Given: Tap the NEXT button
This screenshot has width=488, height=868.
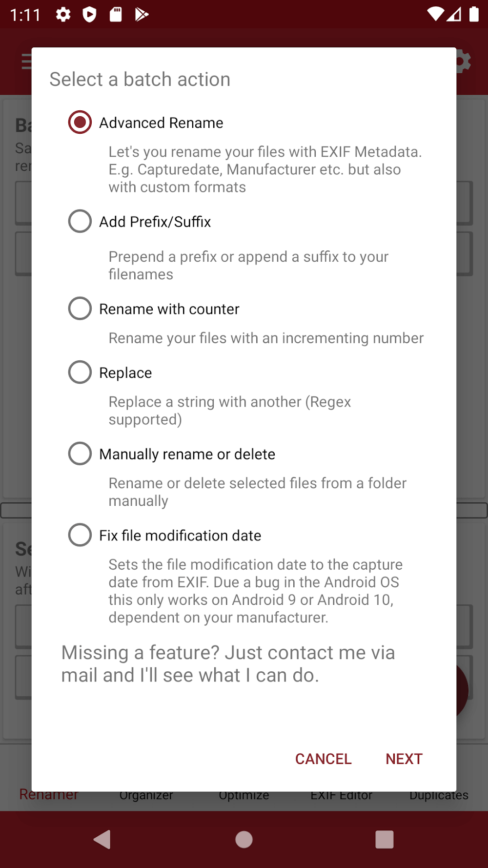Looking at the screenshot, I should click(x=404, y=759).
